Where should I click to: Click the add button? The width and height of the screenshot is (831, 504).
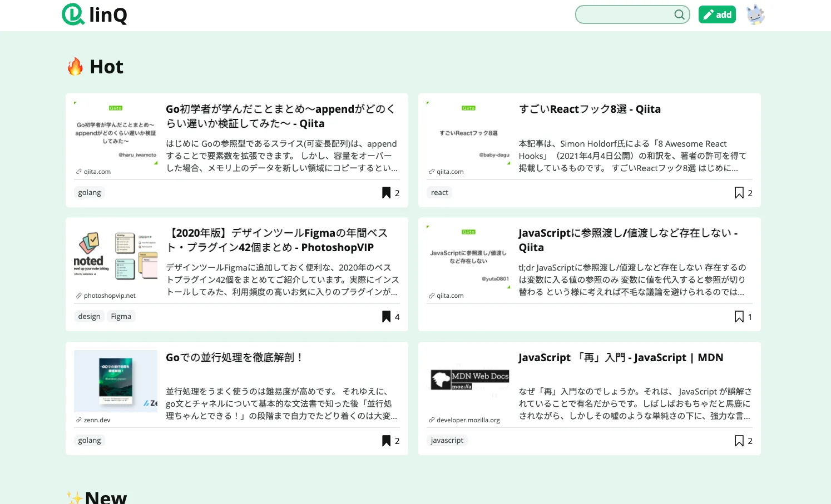717,14
